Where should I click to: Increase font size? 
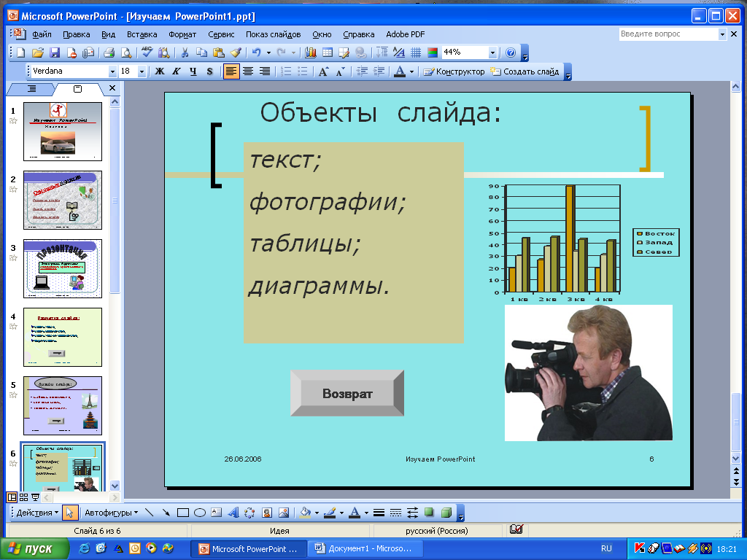[323, 71]
